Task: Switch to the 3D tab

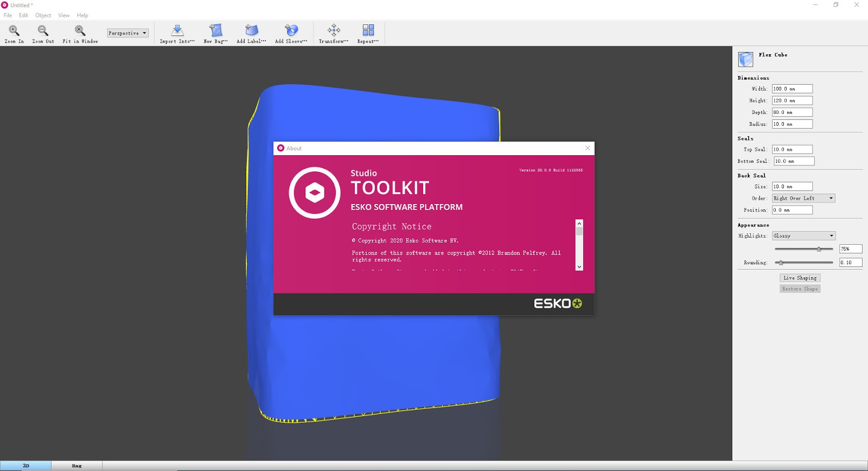Action: tap(25, 466)
